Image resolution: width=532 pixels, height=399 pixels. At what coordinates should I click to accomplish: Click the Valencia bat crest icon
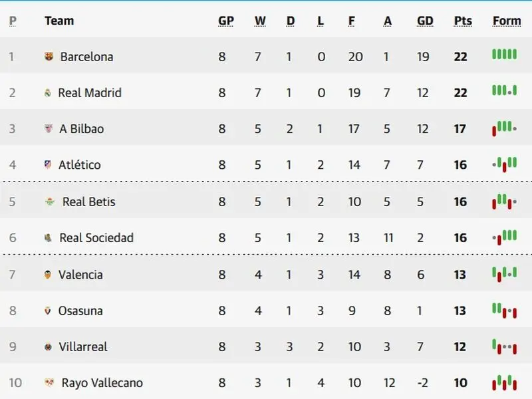pyautogui.click(x=48, y=274)
